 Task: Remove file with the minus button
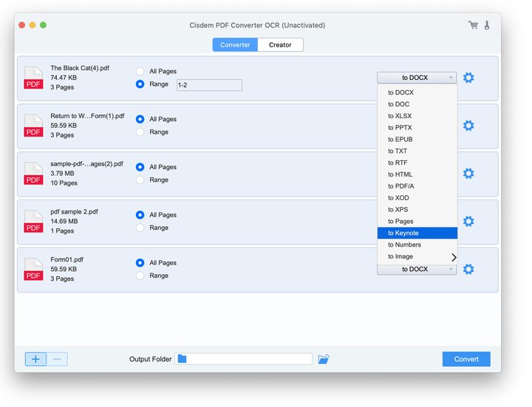point(57,359)
